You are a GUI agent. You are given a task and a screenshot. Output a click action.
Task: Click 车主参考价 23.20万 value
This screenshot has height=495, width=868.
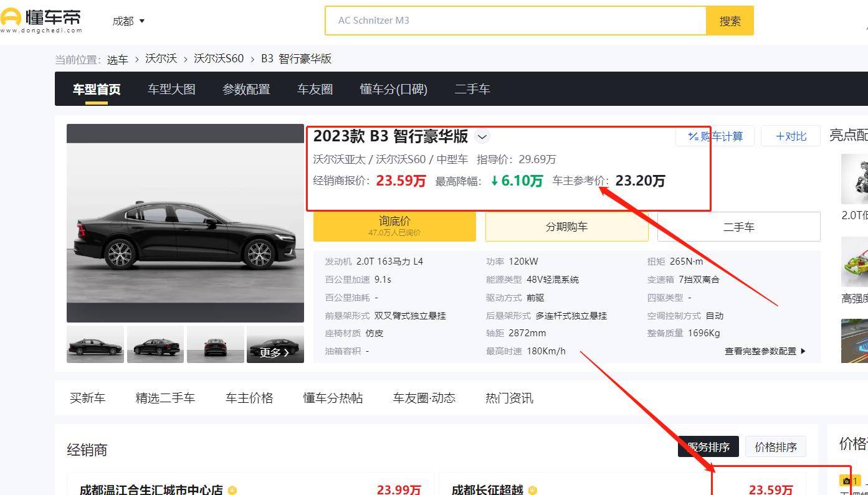pyautogui.click(x=640, y=181)
